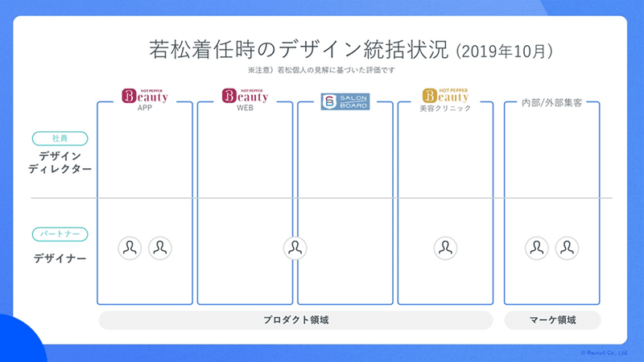Select person icon in 美容クリニック column
Screen dimensions: 644x362
tap(445, 248)
